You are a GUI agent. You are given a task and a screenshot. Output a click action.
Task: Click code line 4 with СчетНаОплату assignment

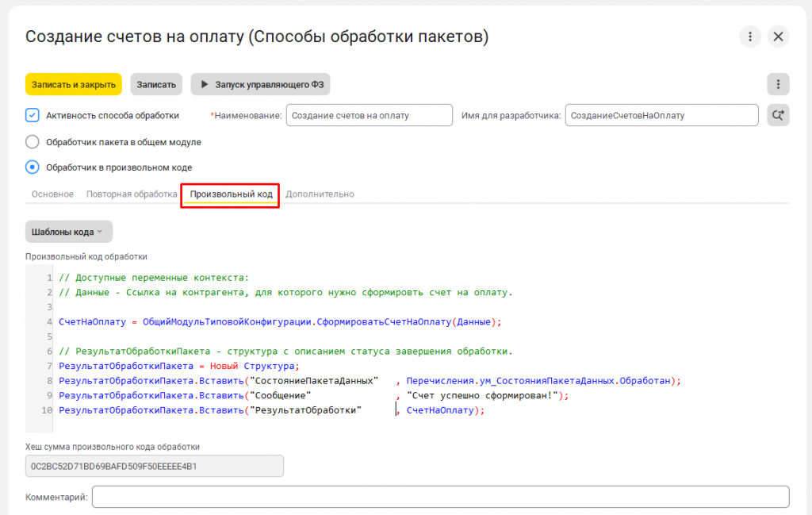click(x=280, y=321)
